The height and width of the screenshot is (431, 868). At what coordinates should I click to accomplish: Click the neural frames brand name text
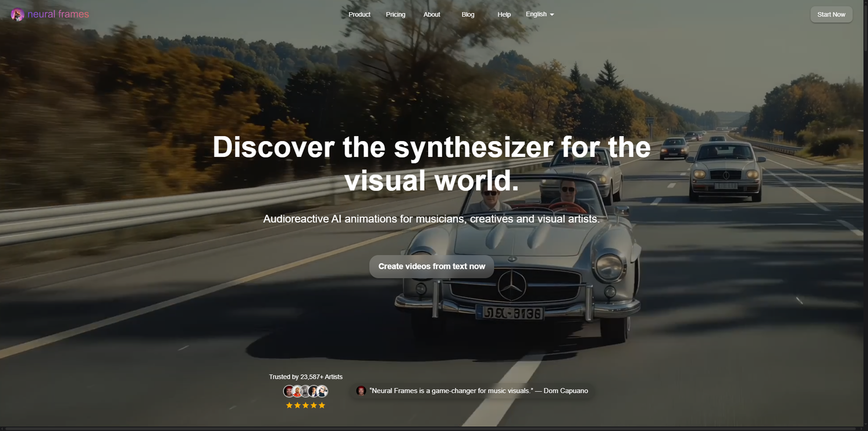click(58, 14)
